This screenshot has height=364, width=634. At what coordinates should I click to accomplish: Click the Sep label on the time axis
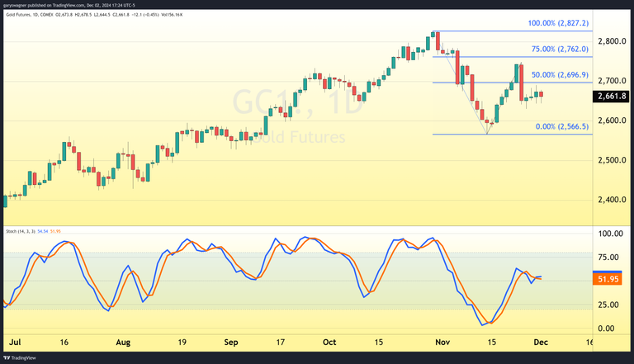click(x=231, y=340)
